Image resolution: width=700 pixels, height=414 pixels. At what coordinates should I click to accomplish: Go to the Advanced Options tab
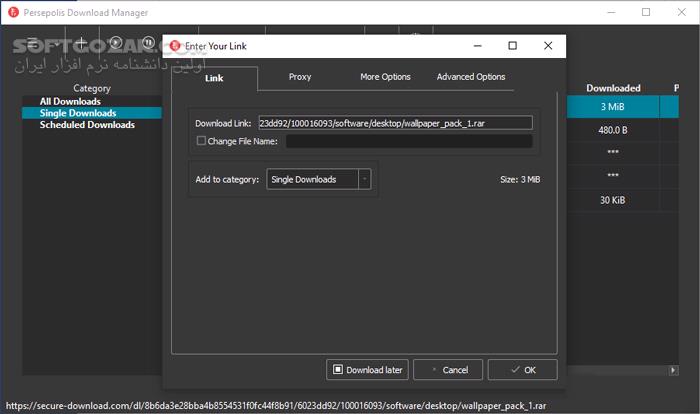pos(471,77)
